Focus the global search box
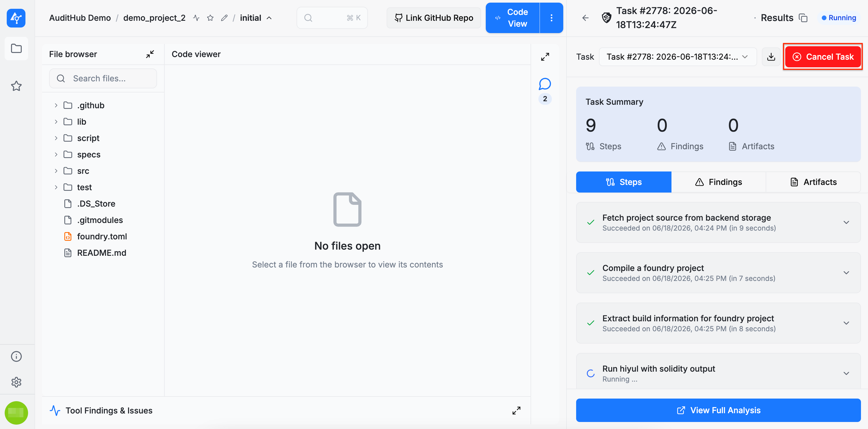The width and height of the screenshot is (868, 429). [x=332, y=18]
